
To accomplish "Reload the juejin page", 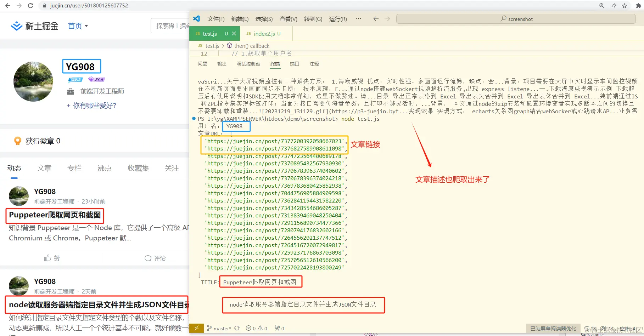I will click(30, 6).
